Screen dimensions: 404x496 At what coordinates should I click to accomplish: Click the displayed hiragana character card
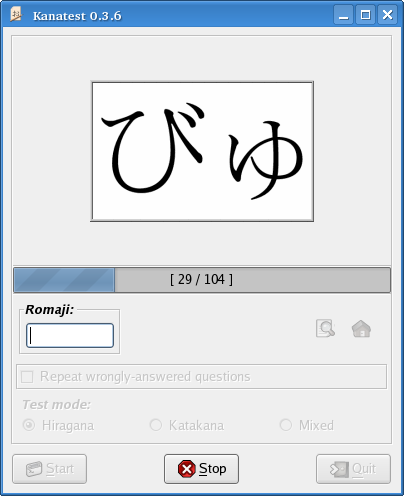[202, 151]
